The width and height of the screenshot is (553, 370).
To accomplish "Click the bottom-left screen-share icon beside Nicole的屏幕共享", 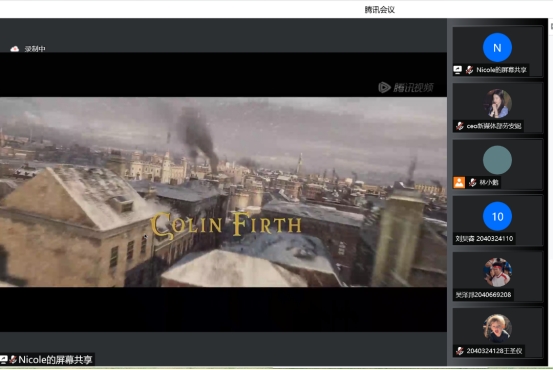I will (x=4, y=359).
